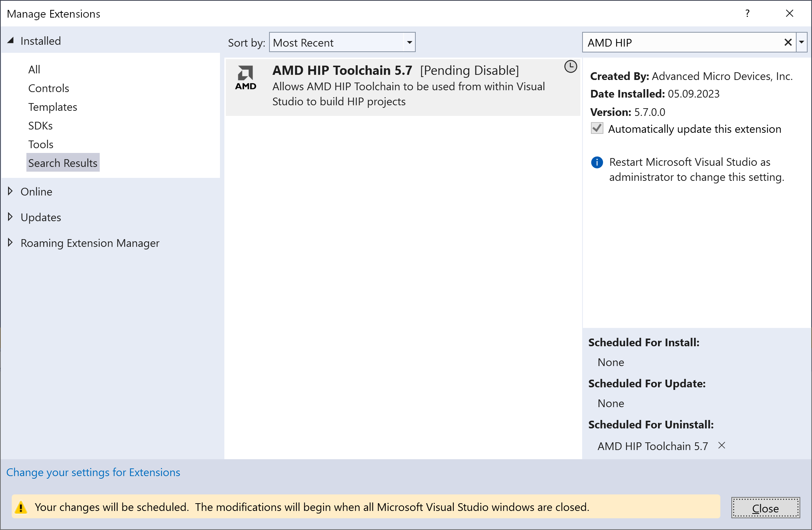812x530 pixels.
Task: Toggle automatically update this extension checkbox
Action: click(x=597, y=128)
